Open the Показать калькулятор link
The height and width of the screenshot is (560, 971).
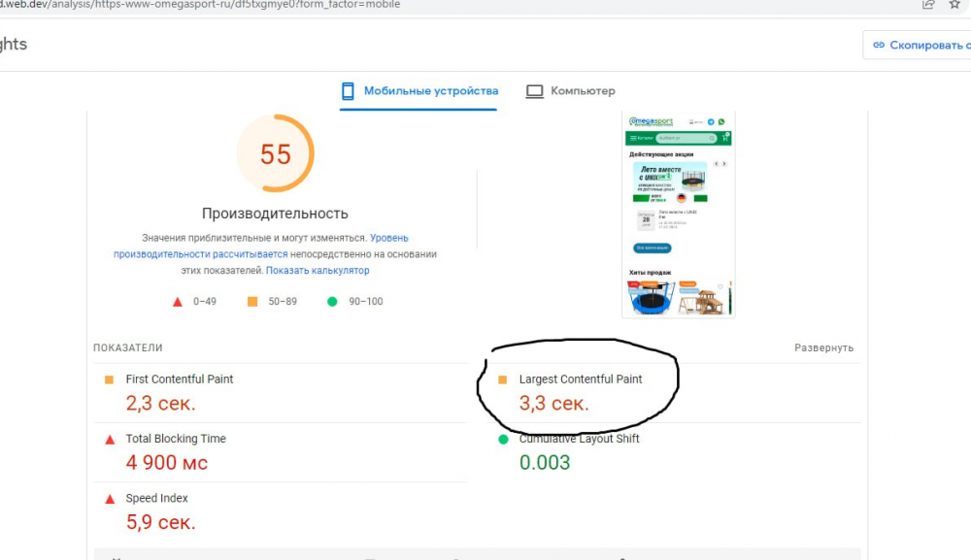pyautogui.click(x=318, y=271)
